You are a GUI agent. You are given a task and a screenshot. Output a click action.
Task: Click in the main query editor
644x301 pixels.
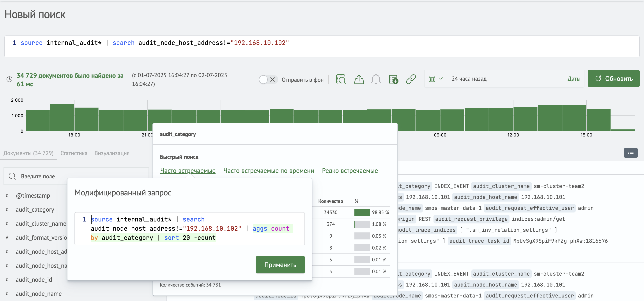point(322,46)
